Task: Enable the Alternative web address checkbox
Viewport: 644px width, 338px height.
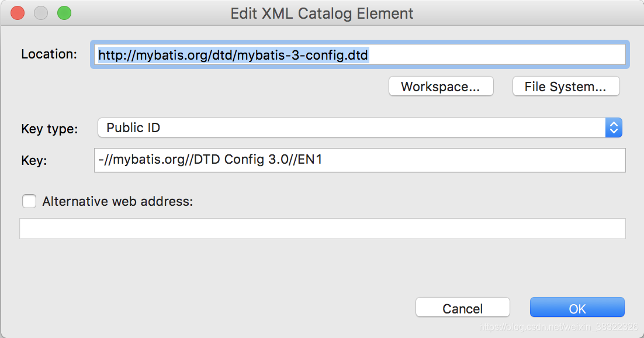Action: 29,202
